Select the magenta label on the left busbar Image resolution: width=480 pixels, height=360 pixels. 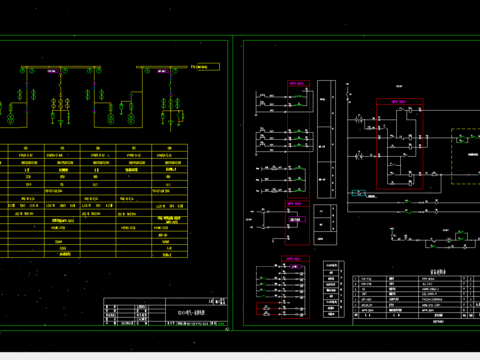coord(53,71)
